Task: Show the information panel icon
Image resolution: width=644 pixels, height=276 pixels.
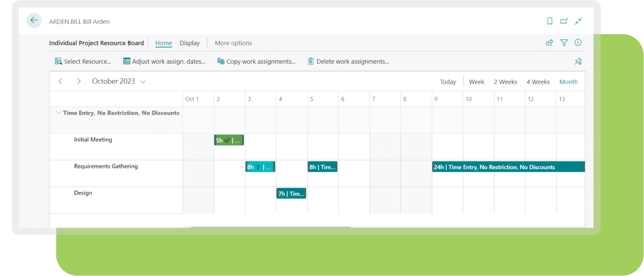Action: point(578,42)
